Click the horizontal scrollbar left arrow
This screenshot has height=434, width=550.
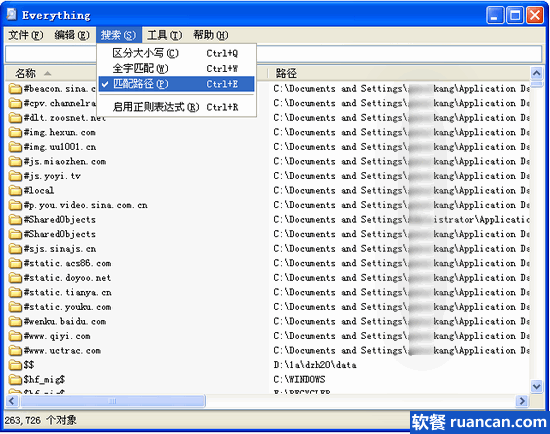point(12,401)
